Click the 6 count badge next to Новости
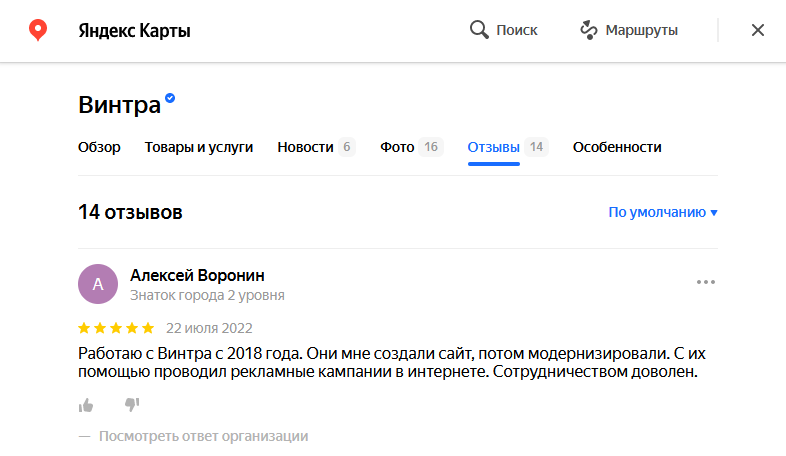The height and width of the screenshot is (456, 786). pos(346,147)
